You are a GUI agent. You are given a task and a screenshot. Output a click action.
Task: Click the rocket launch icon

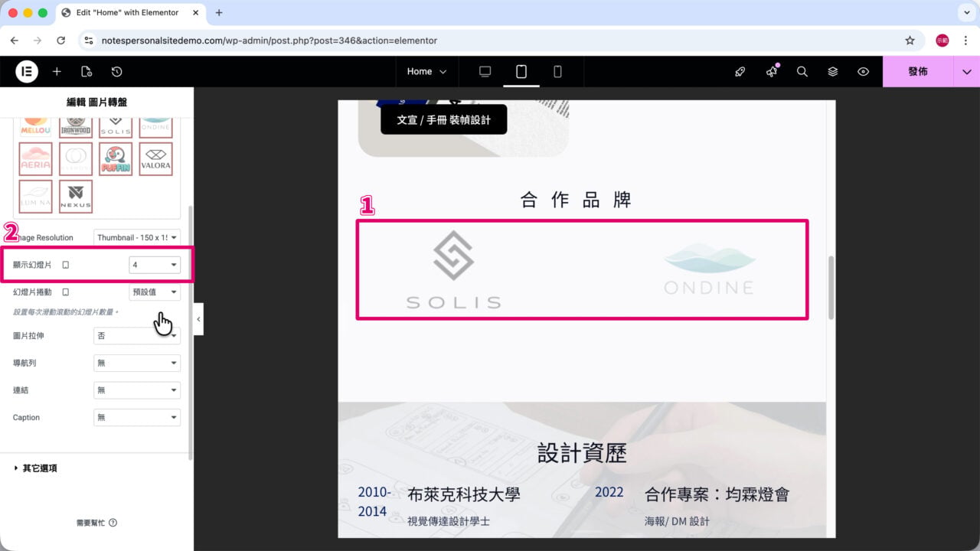pyautogui.click(x=740, y=71)
